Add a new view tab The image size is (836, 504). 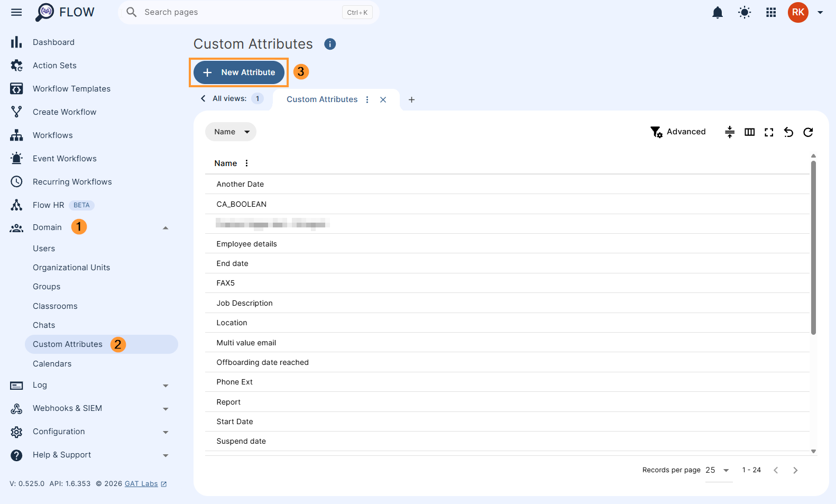(411, 99)
